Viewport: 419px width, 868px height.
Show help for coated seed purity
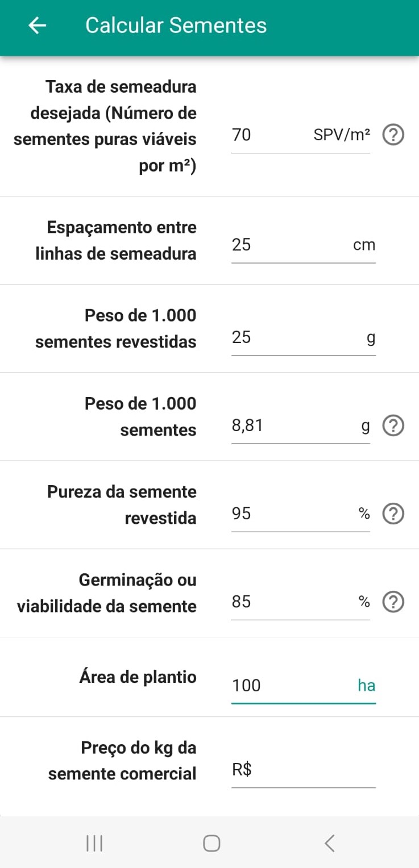(x=393, y=514)
